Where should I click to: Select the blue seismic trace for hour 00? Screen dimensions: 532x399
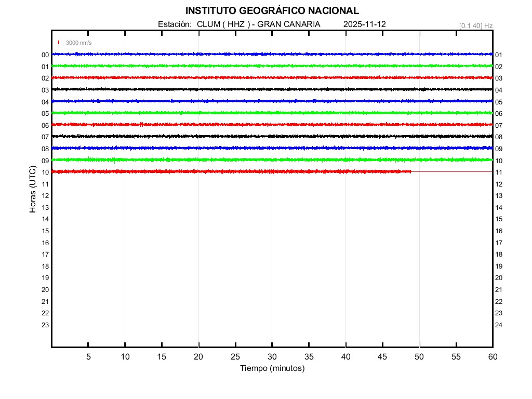click(x=272, y=54)
